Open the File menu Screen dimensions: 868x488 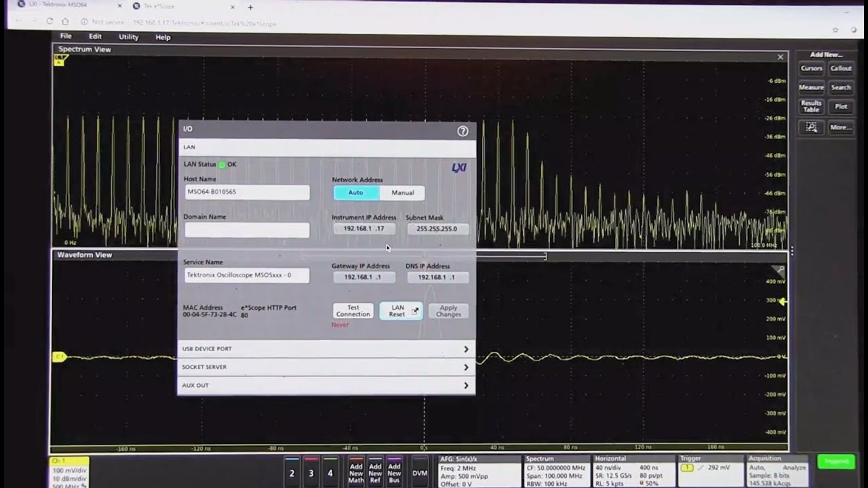click(66, 37)
